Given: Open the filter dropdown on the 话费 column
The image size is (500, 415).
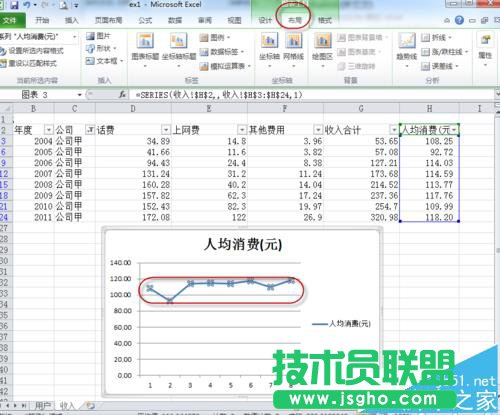Looking at the screenshot, I should coord(166,129).
